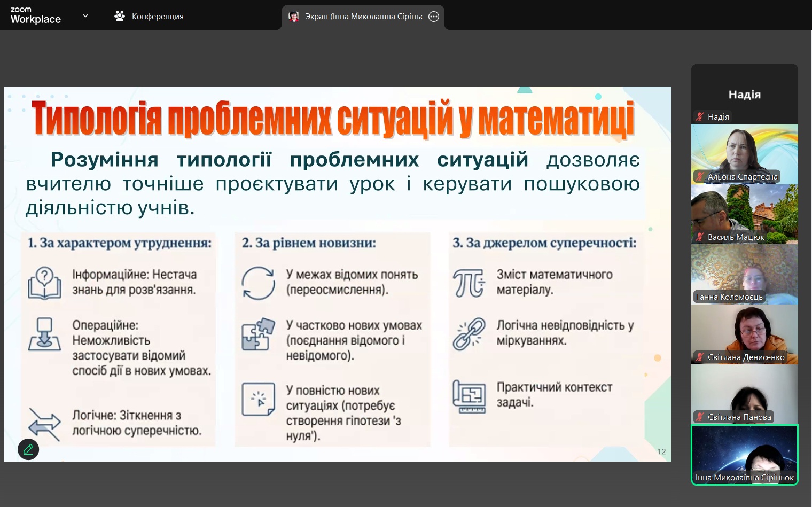Click muted mic icon beside Світлана Панова
This screenshot has height=507, width=812.
[700, 417]
